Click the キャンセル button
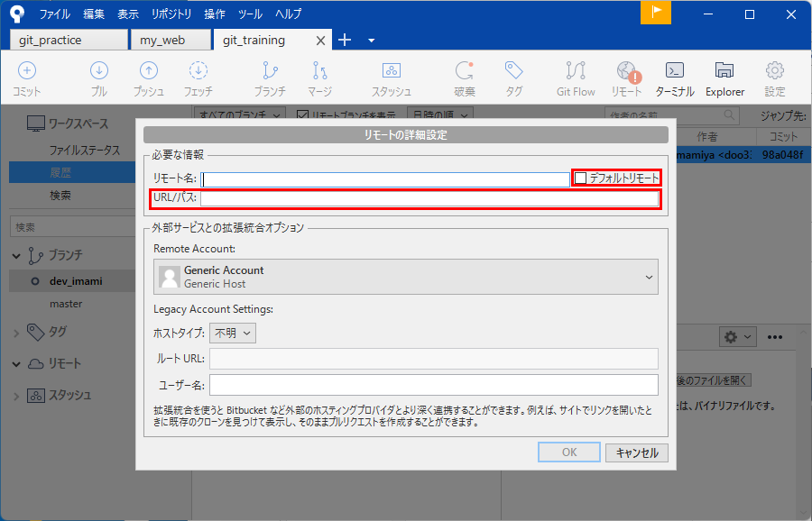 click(x=637, y=452)
